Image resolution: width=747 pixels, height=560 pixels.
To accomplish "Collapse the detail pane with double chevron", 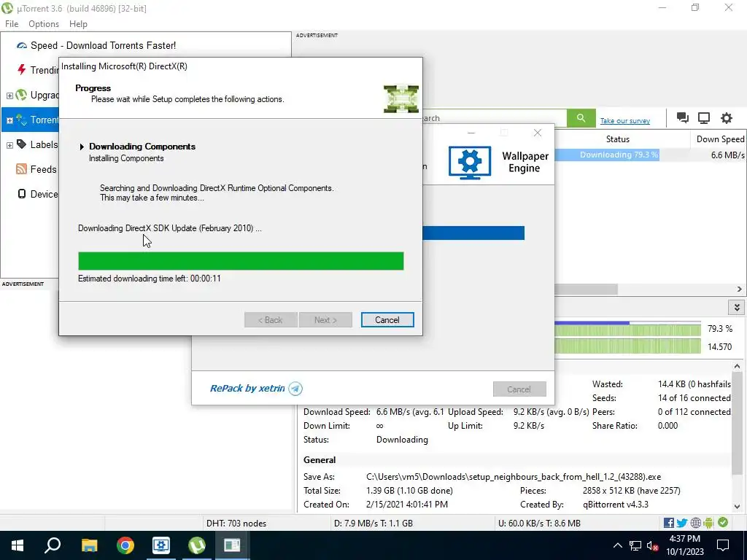I will click(x=737, y=308).
